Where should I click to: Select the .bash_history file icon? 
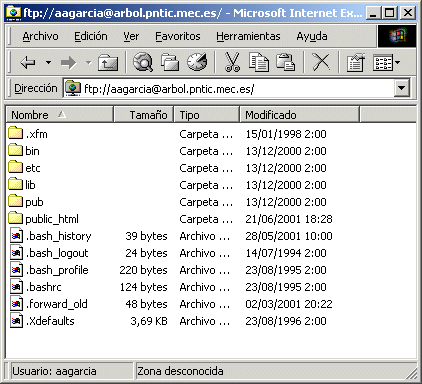click(x=16, y=236)
